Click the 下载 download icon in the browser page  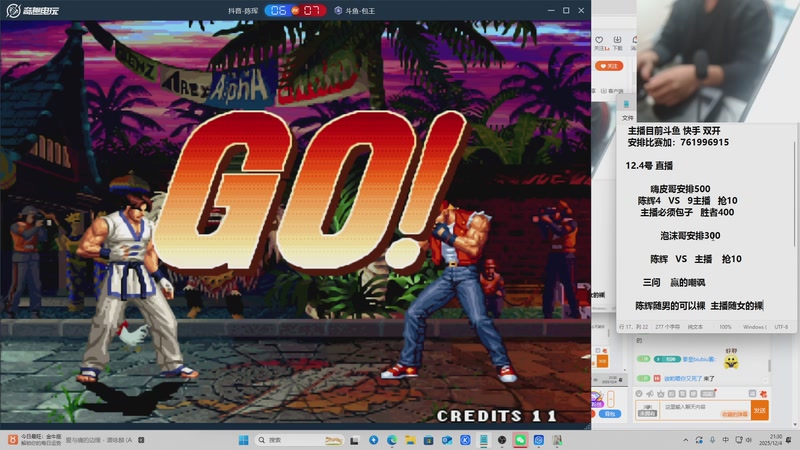(617, 42)
